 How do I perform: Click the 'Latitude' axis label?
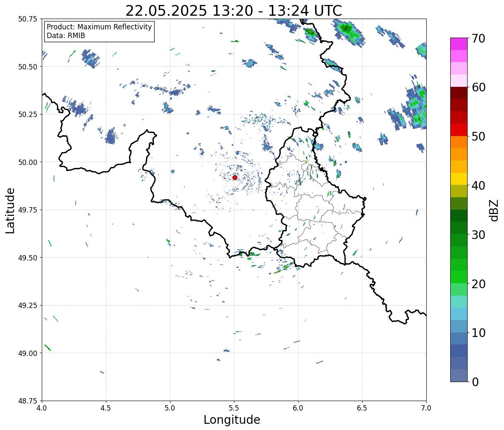[10, 210]
